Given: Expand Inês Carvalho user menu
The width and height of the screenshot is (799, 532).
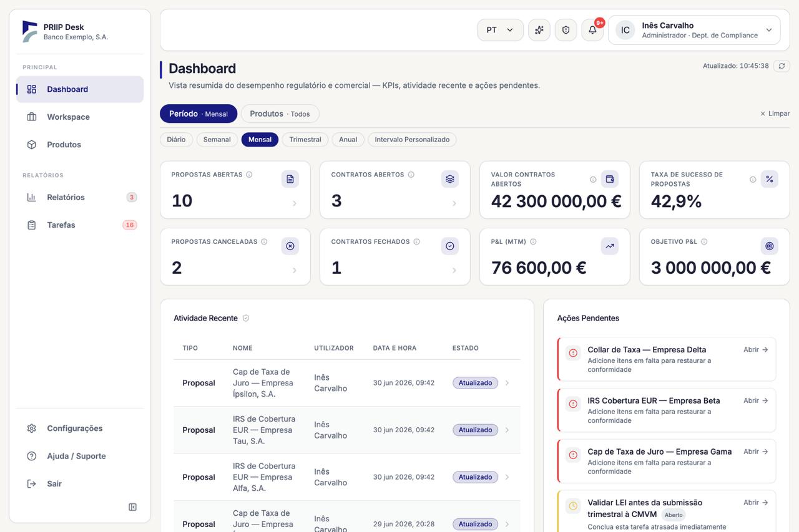Looking at the screenshot, I should point(694,30).
